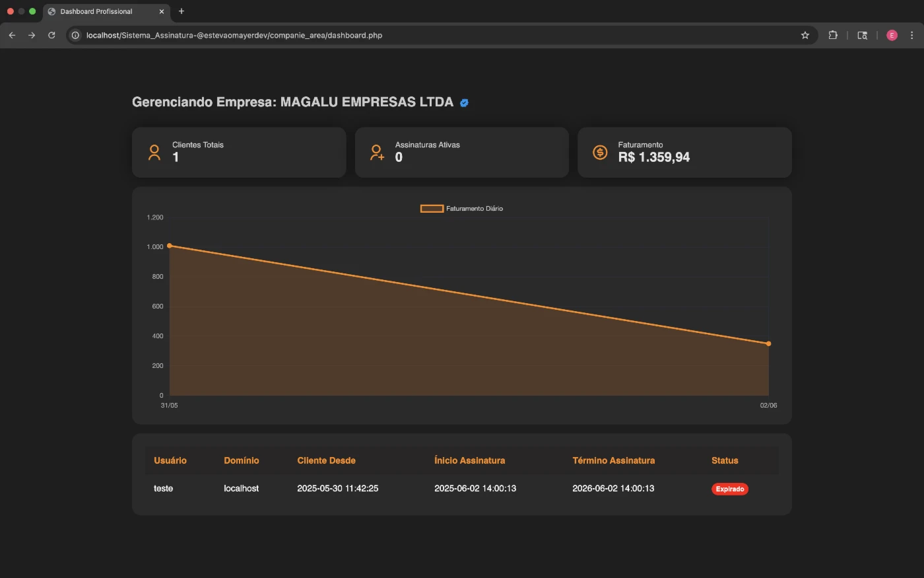Click the blue verified badge beside company name
The height and width of the screenshot is (578, 924).
pos(464,102)
